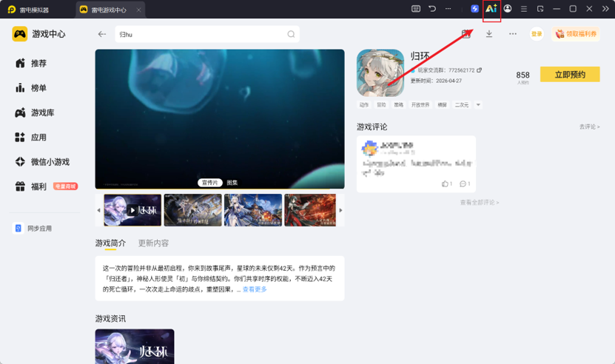Open 榜单 rankings in the sidebar
615x364 pixels.
pyautogui.click(x=31, y=88)
